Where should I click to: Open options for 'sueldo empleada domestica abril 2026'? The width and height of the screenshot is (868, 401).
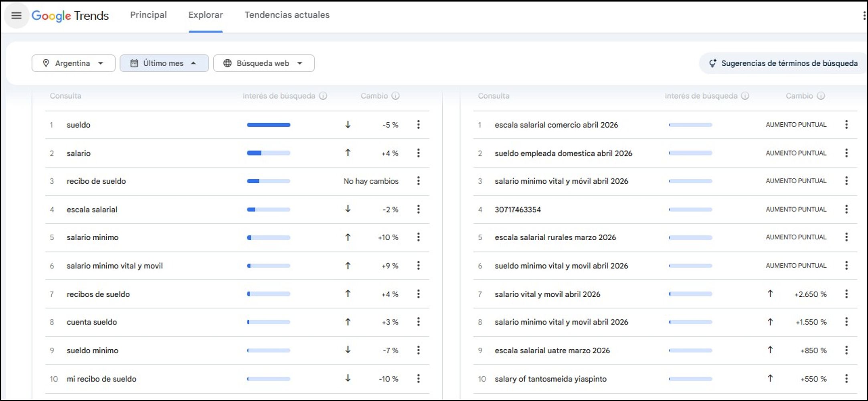(x=846, y=153)
